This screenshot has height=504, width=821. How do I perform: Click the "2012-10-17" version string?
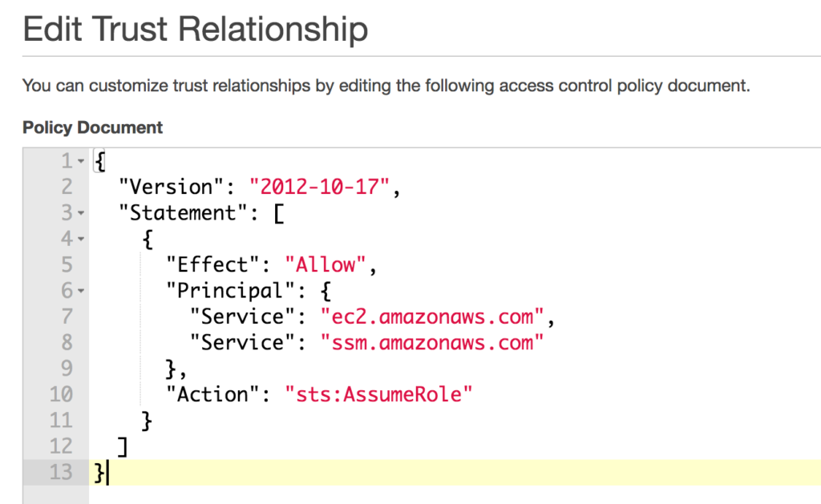pyautogui.click(x=320, y=187)
